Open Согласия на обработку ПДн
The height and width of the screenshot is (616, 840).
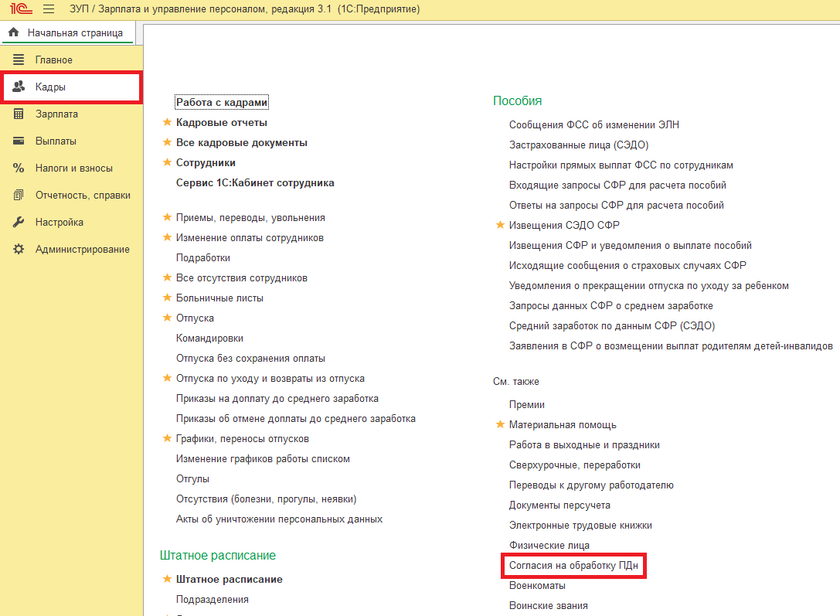(573, 566)
